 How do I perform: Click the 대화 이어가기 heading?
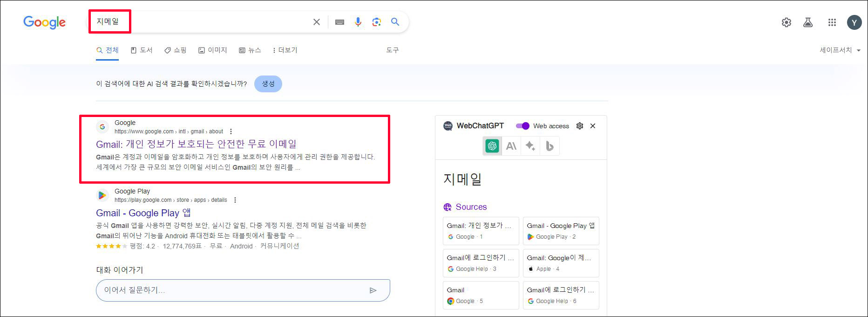click(x=120, y=270)
